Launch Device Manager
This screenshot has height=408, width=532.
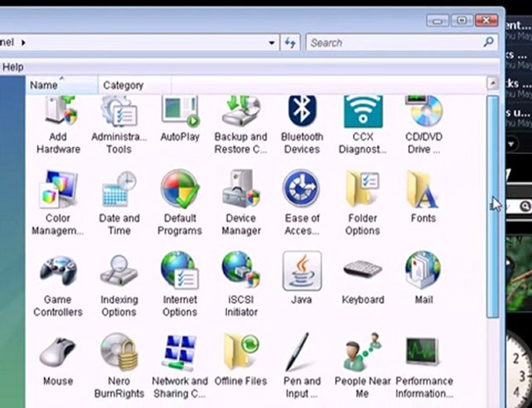pyautogui.click(x=241, y=203)
